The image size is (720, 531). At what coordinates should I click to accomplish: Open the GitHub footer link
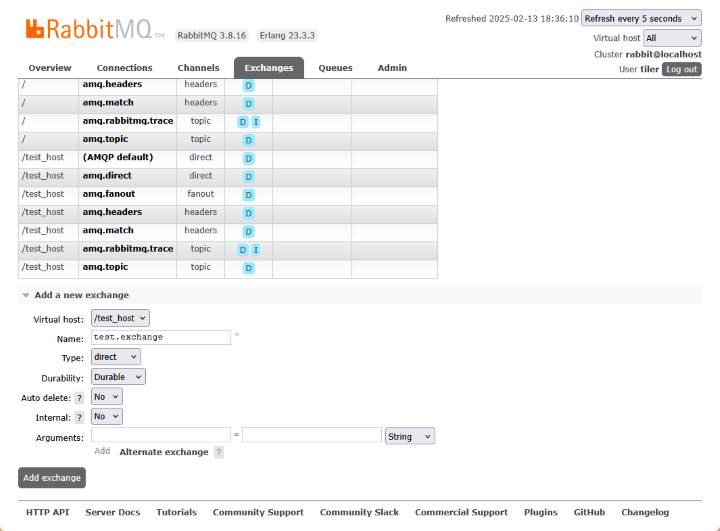(x=589, y=512)
